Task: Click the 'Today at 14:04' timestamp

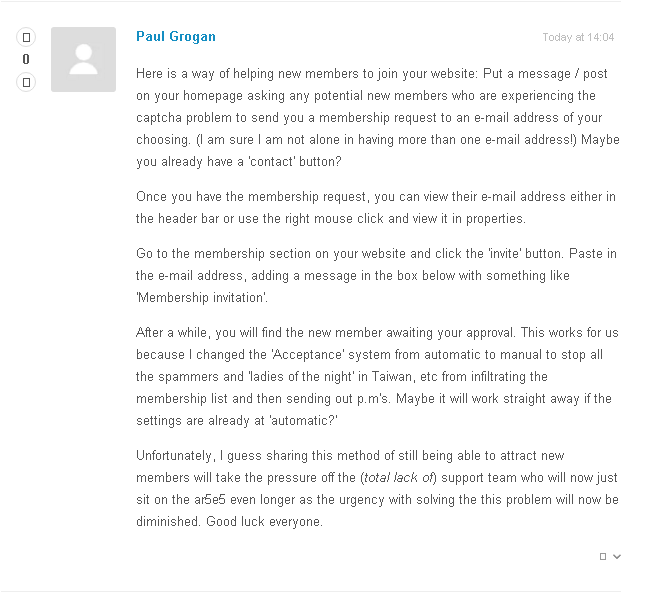Action: coord(578,38)
